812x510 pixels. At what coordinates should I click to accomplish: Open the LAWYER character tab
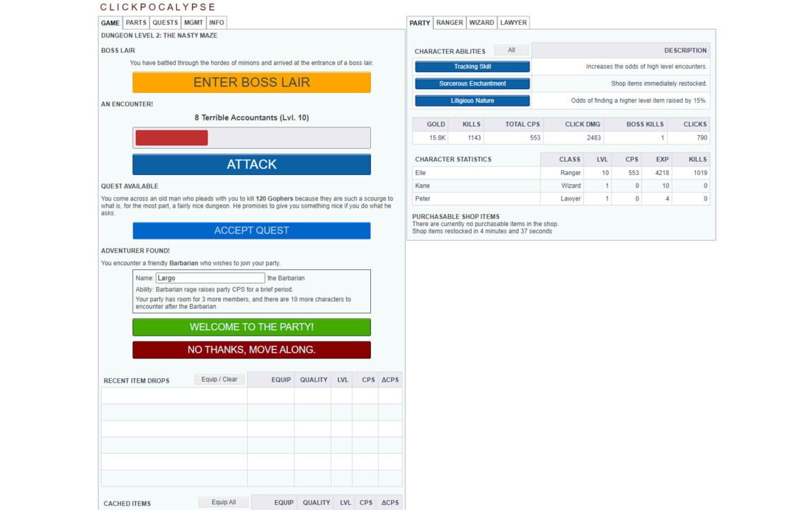tap(513, 22)
